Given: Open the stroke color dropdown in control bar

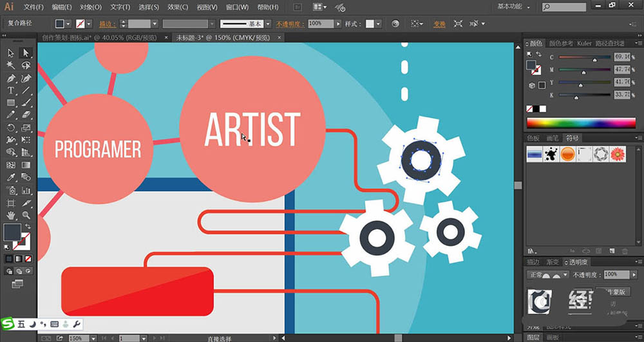Looking at the screenshot, I should click(x=89, y=24).
